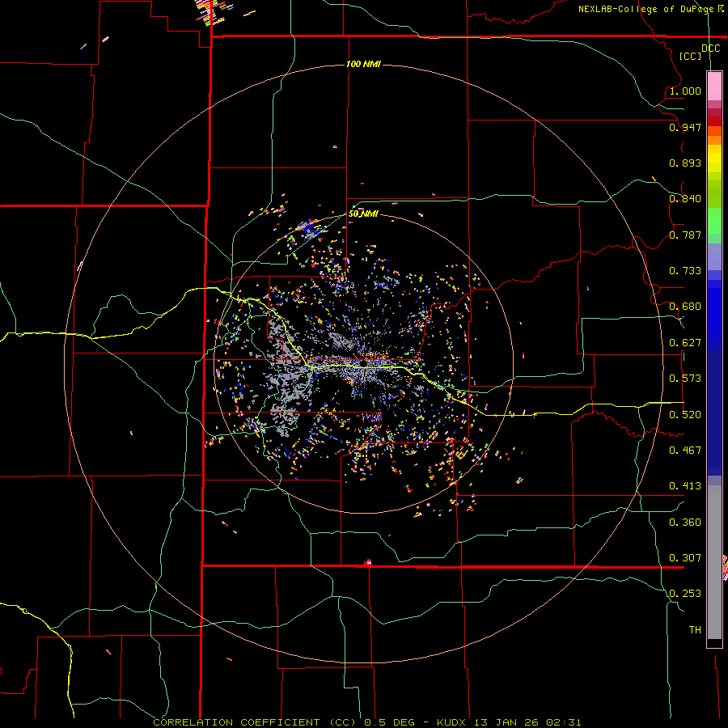The width and height of the screenshot is (728, 728).
Task: Click the 0.520 scale value
Action: pyautogui.click(x=685, y=415)
